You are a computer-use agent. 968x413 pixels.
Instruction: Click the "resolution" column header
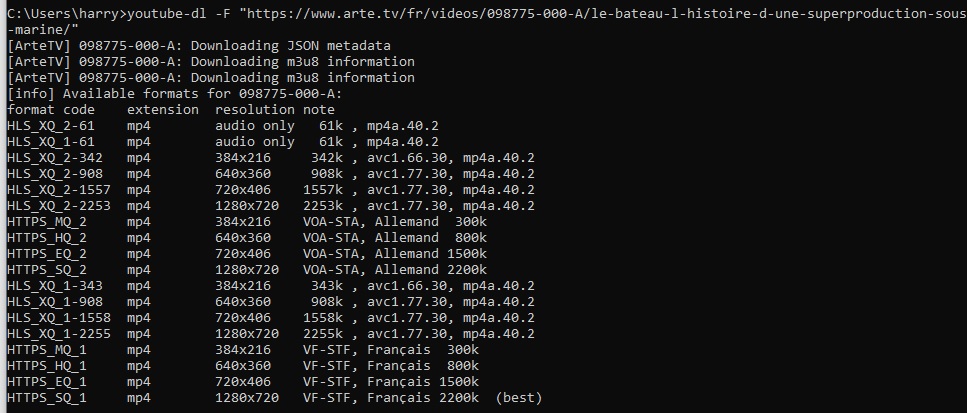(x=255, y=109)
